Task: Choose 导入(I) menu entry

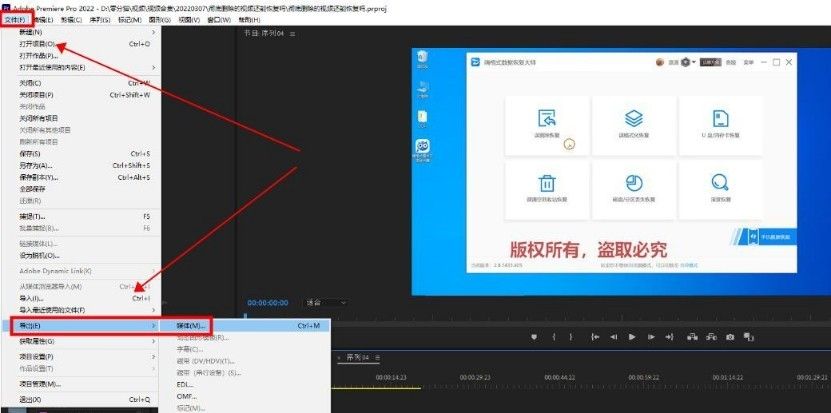Action: pos(82,298)
